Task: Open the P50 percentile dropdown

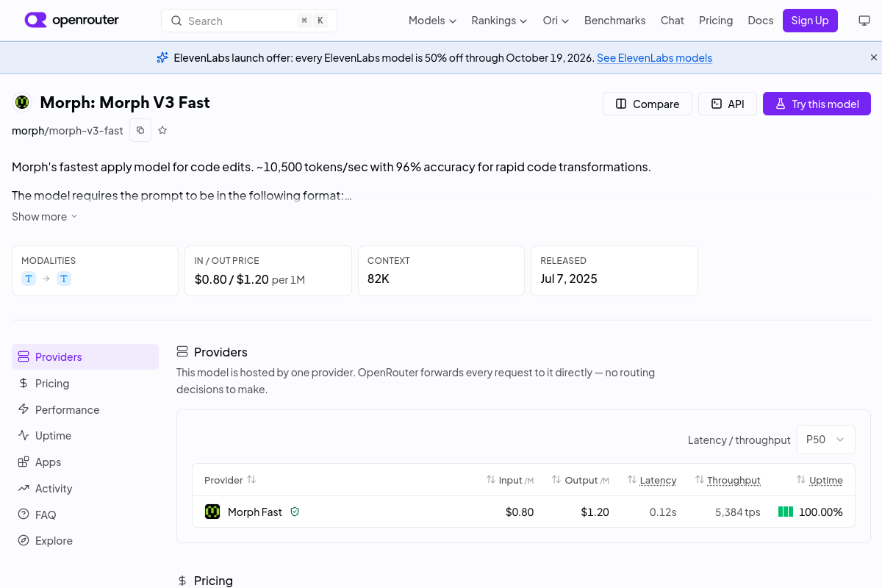Action: click(x=826, y=440)
